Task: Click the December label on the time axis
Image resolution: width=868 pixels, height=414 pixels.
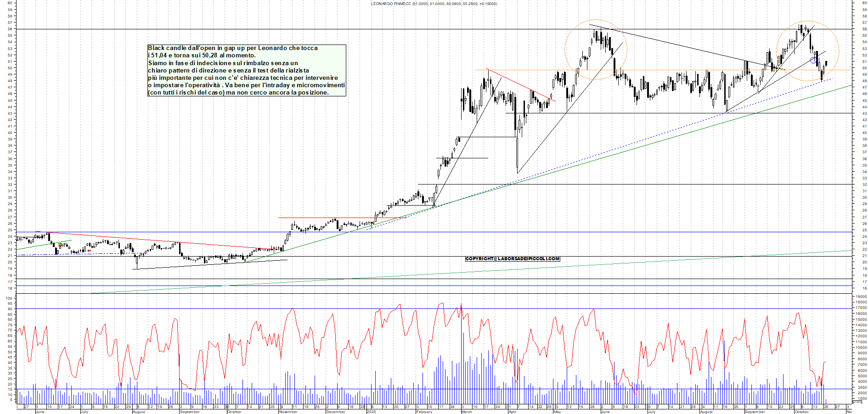Action: tap(335, 412)
